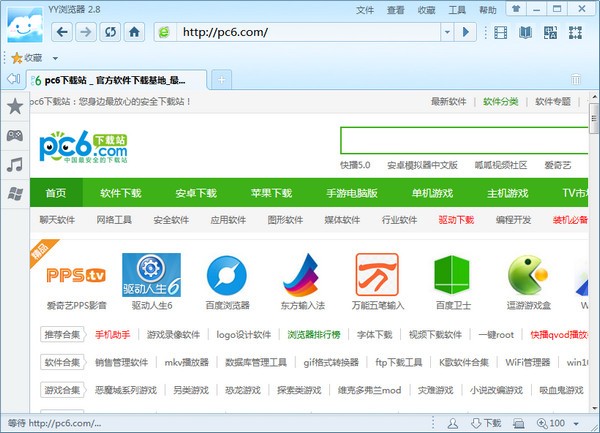Viewport: 600px width, 433px height.
Task: Click the user account icon in status bar
Action: point(453,423)
